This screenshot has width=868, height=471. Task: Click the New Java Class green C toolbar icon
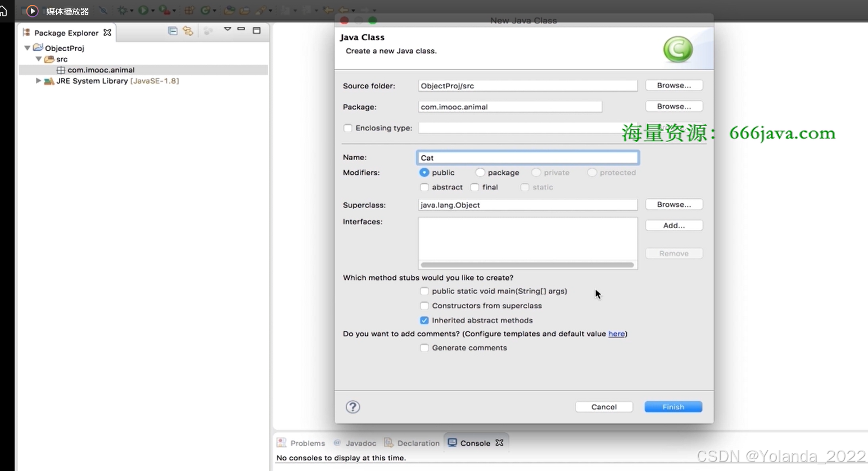pos(206,10)
